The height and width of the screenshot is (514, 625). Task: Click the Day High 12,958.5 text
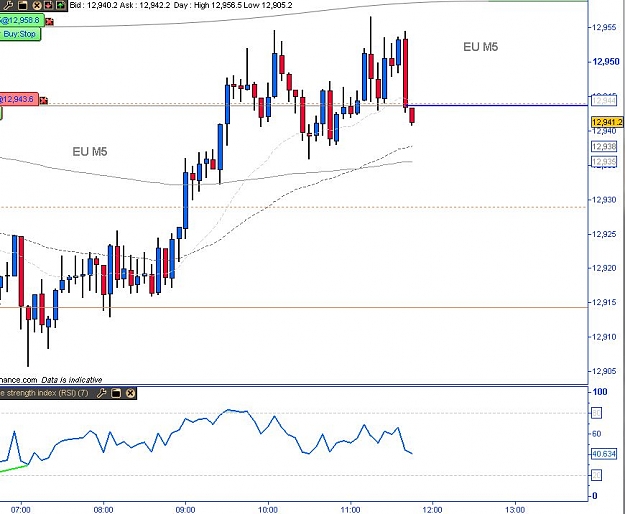(x=206, y=5)
